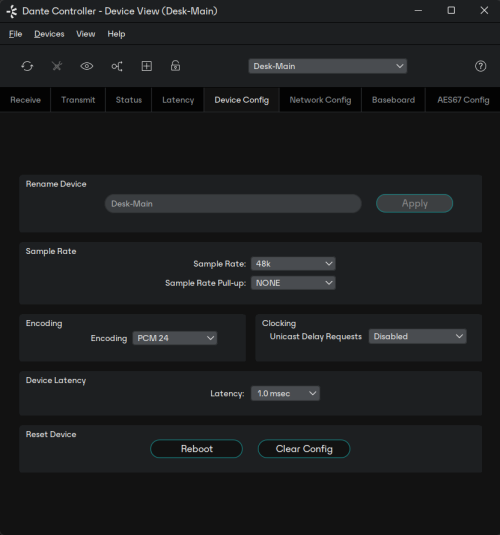
Task: Switch to the Network Config tab
Action: tap(320, 100)
